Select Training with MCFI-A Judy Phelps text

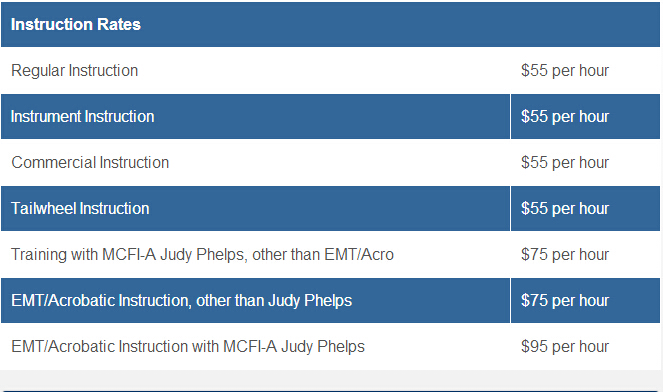128,255
